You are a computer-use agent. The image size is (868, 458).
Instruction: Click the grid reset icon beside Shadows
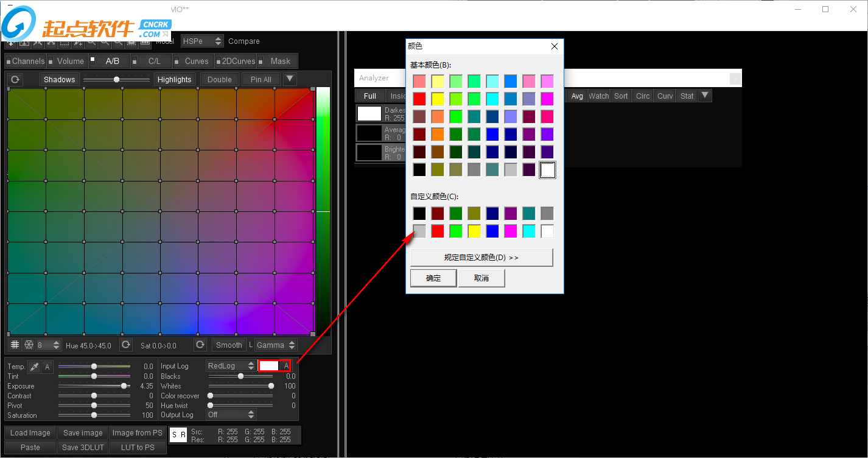pos(15,80)
